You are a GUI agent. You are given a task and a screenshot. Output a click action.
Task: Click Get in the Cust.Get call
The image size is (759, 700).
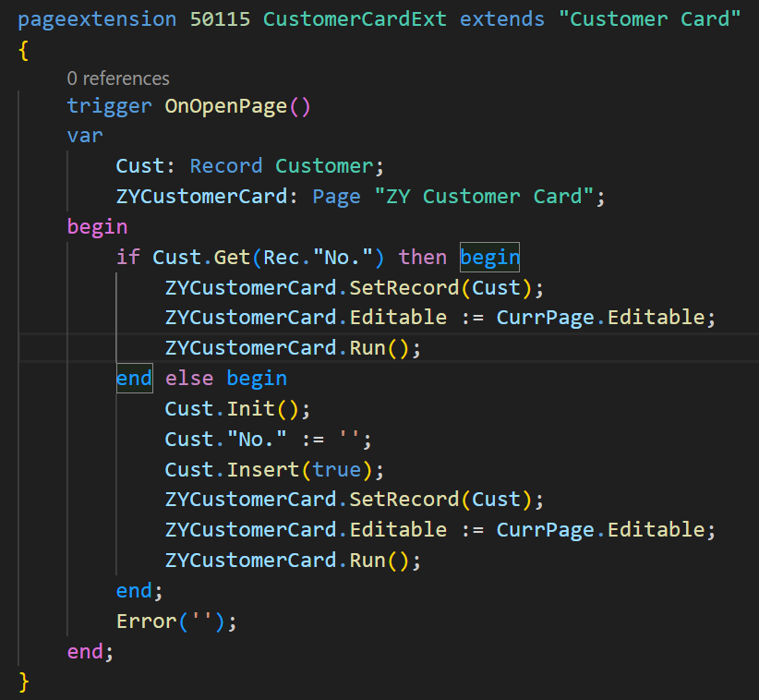pos(232,257)
